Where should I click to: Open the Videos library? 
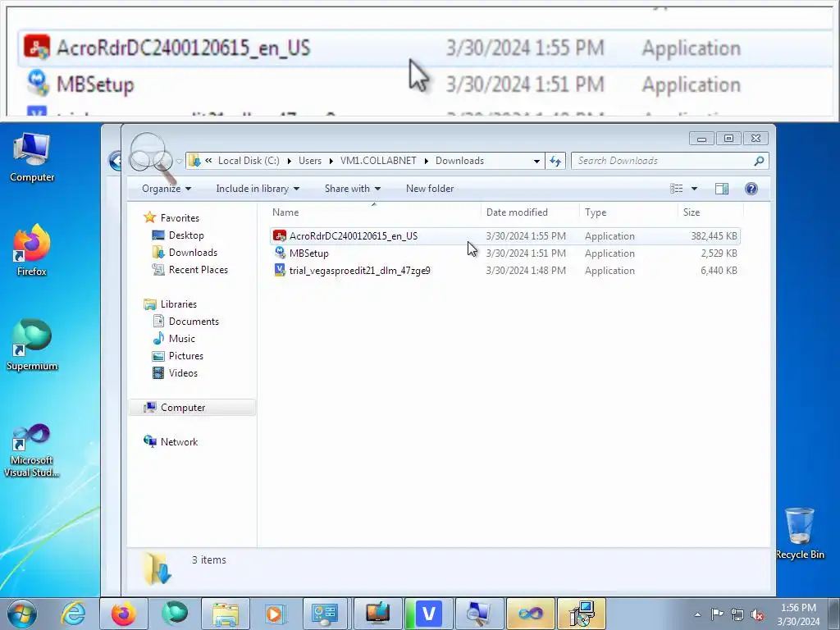[x=176, y=373]
